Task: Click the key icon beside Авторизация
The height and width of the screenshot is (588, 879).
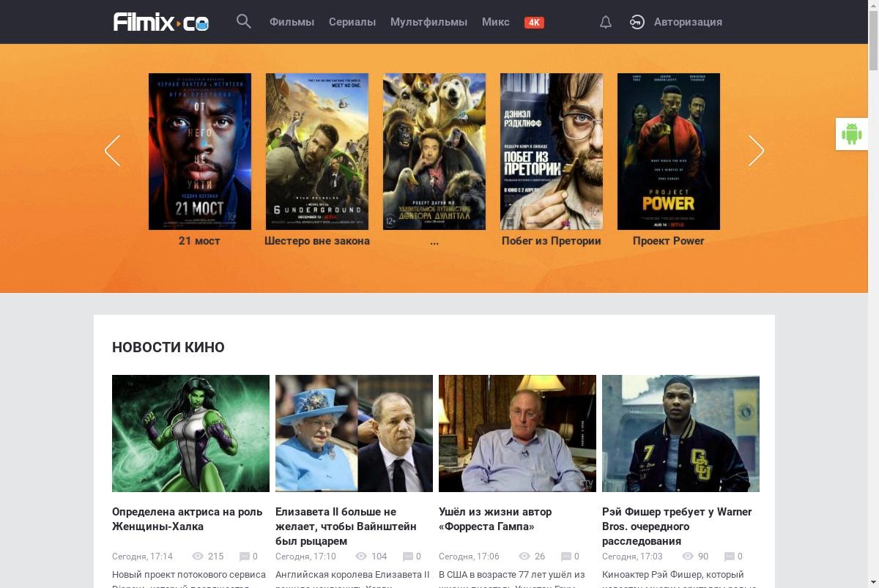Action: (637, 22)
